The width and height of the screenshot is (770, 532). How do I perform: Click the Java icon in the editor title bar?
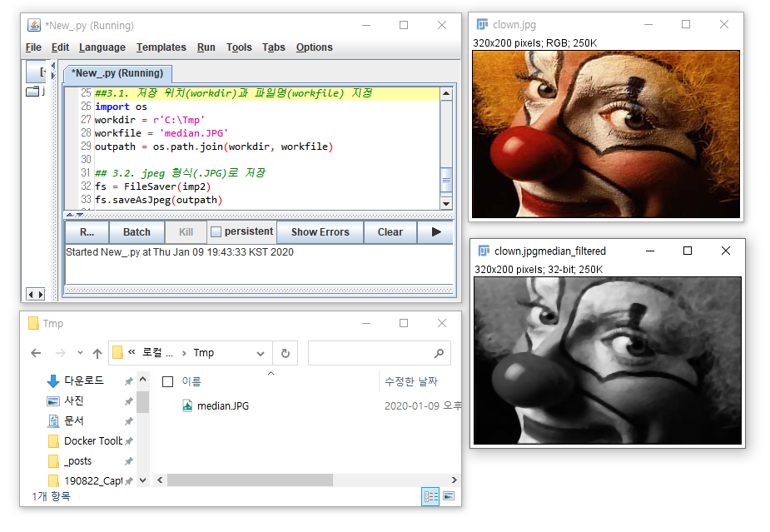click(x=32, y=25)
